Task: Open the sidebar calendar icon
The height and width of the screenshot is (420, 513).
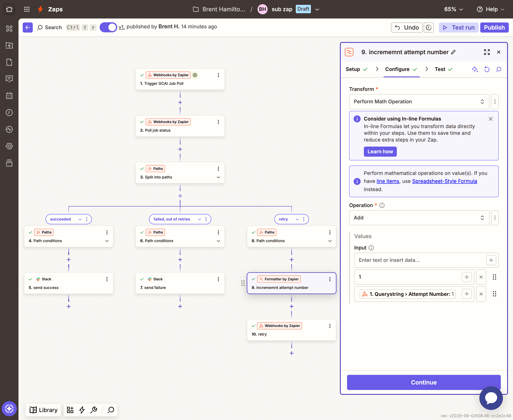Action: pos(9,96)
